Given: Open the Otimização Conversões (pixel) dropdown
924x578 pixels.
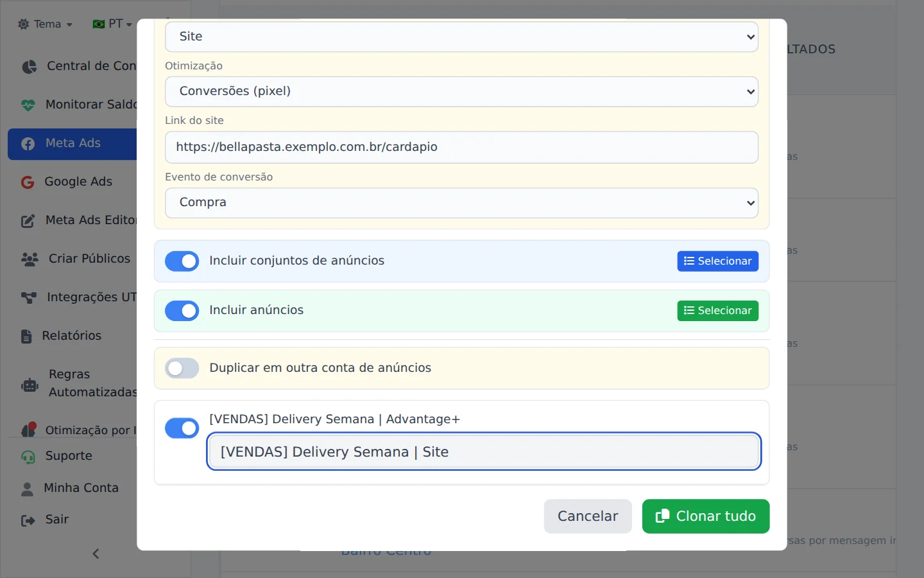Looking at the screenshot, I should coord(461,91).
